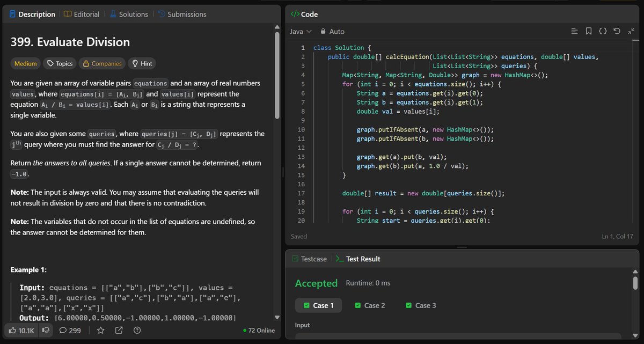Image resolution: width=644 pixels, height=344 pixels.
Task: Switch to the Description tab
Action: point(32,14)
